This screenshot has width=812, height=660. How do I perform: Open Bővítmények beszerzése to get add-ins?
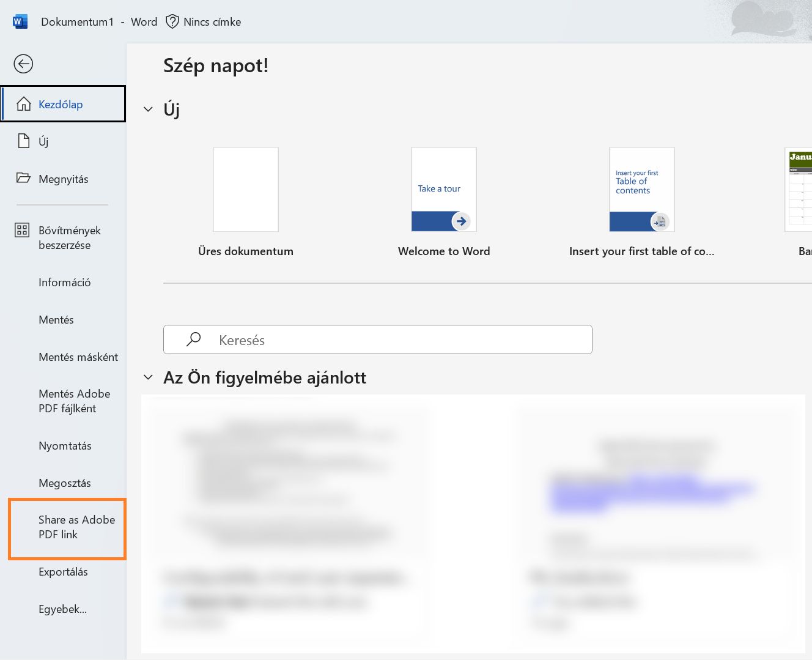(x=69, y=237)
